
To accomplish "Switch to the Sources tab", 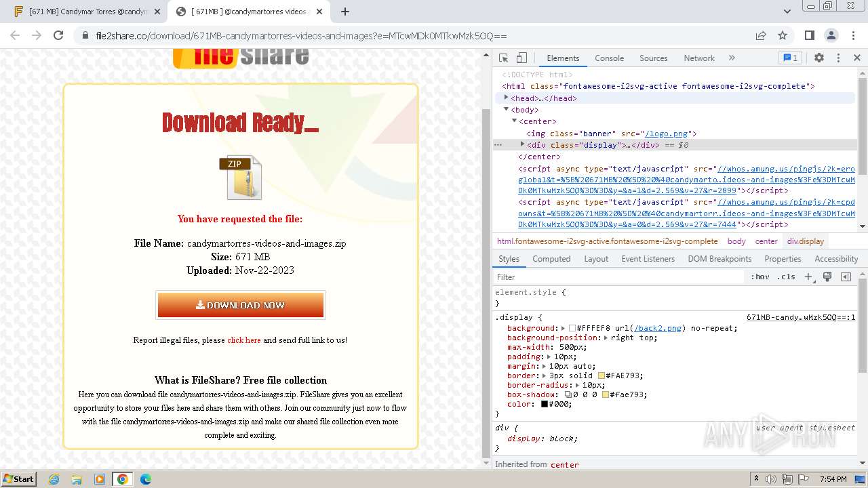I will (653, 58).
